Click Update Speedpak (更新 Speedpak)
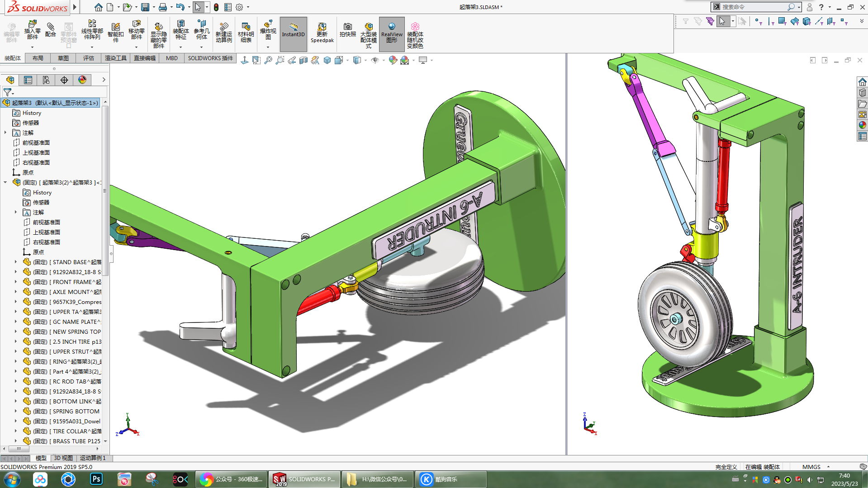868x488 pixels. pyautogui.click(x=322, y=33)
